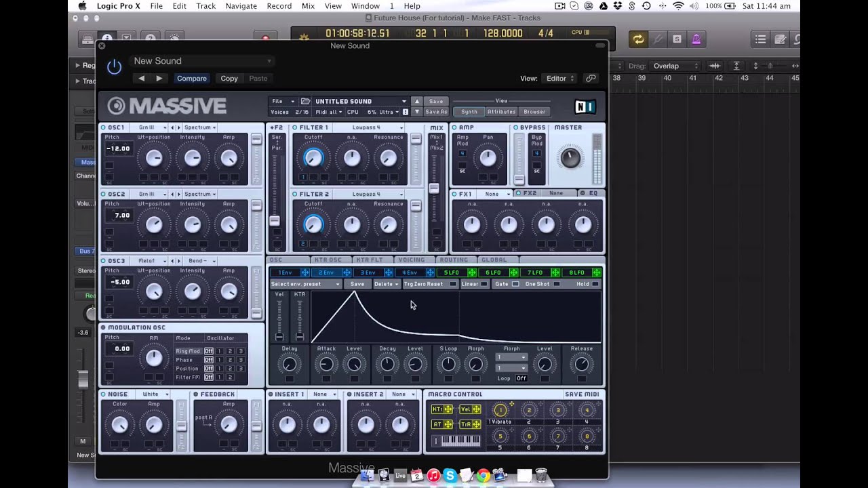The height and width of the screenshot is (488, 868).
Task: Click the Compare button
Action: tap(192, 78)
